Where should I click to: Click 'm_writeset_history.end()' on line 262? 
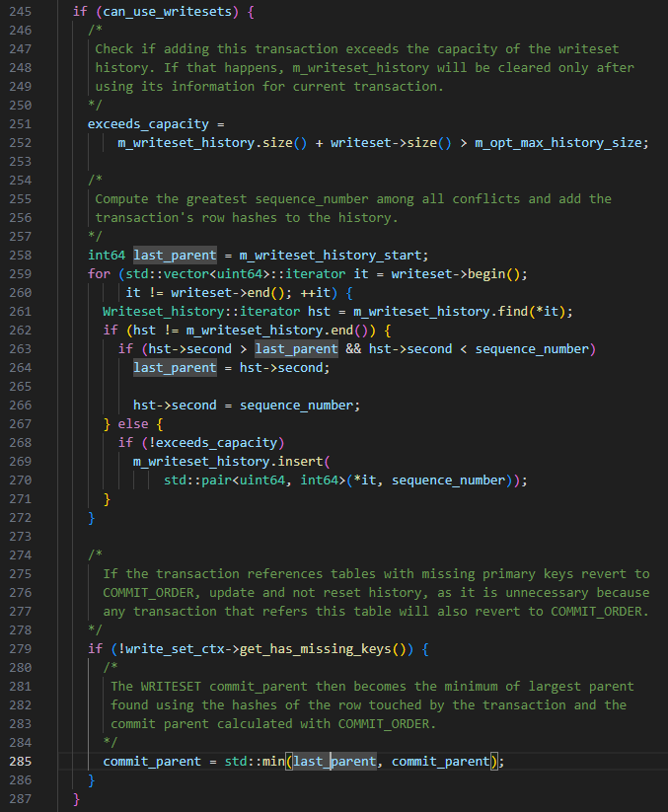(277, 331)
